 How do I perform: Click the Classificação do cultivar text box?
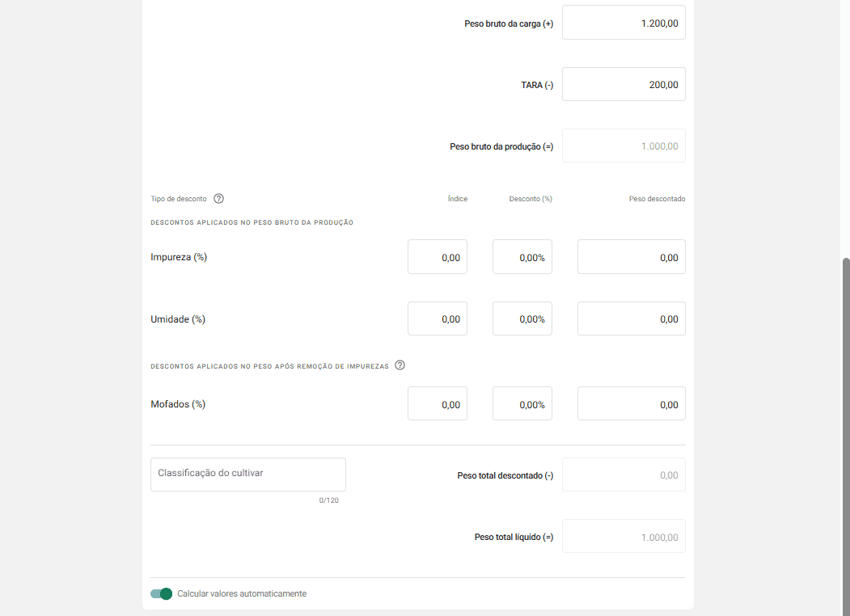coord(247,474)
